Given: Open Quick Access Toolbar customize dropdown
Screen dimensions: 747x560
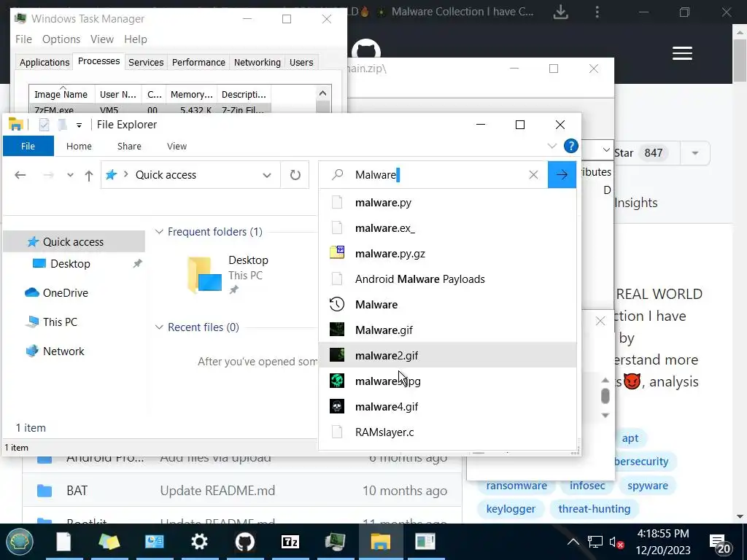Looking at the screenshot, I should point(79,125).
